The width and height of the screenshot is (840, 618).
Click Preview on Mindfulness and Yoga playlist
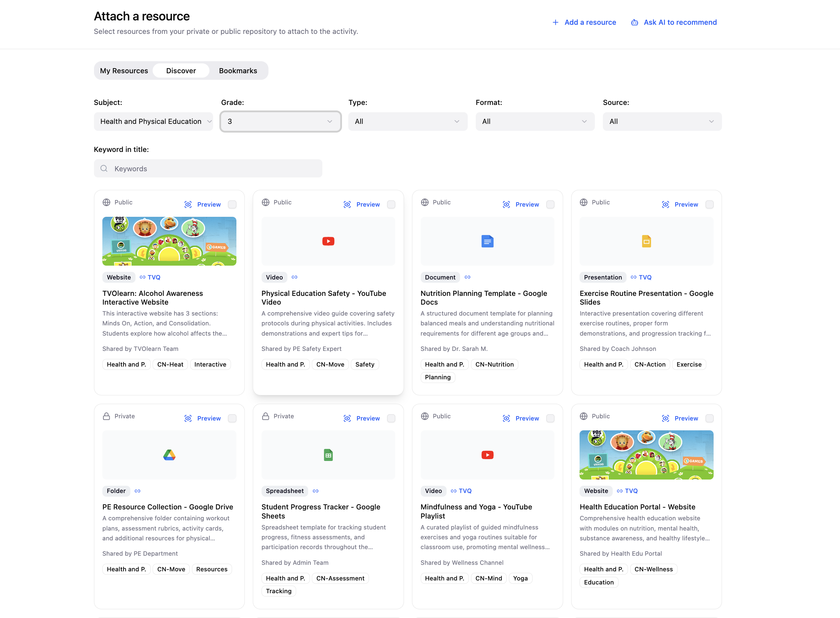click(527, 418)
